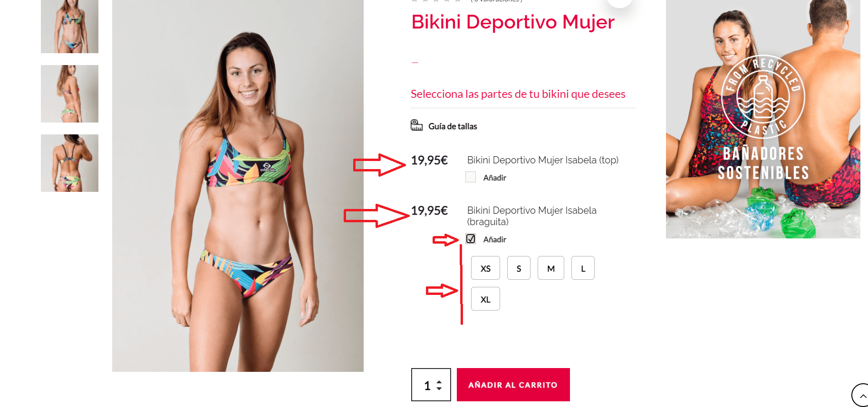Increase quantity with the up arrow
This screenshot has width=868, height=407.
coord(439,382)
